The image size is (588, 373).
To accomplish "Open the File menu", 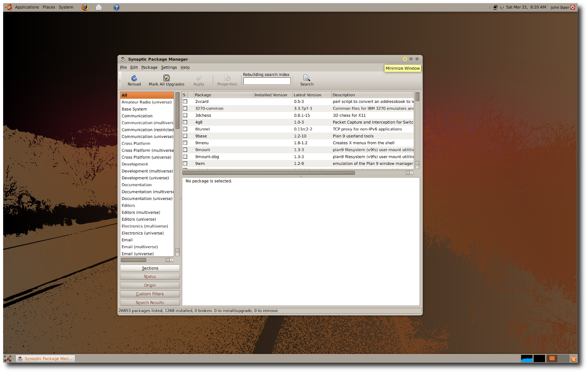I will [123, 67].
